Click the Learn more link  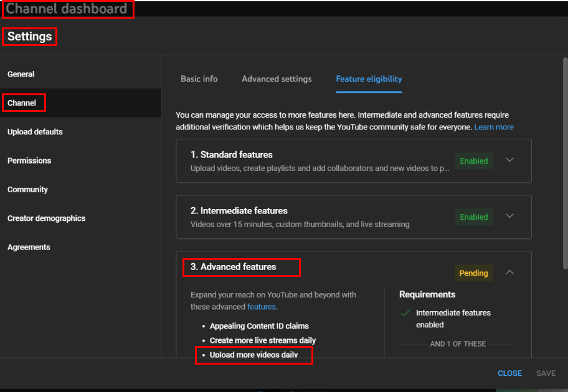(x=494, y=127)
